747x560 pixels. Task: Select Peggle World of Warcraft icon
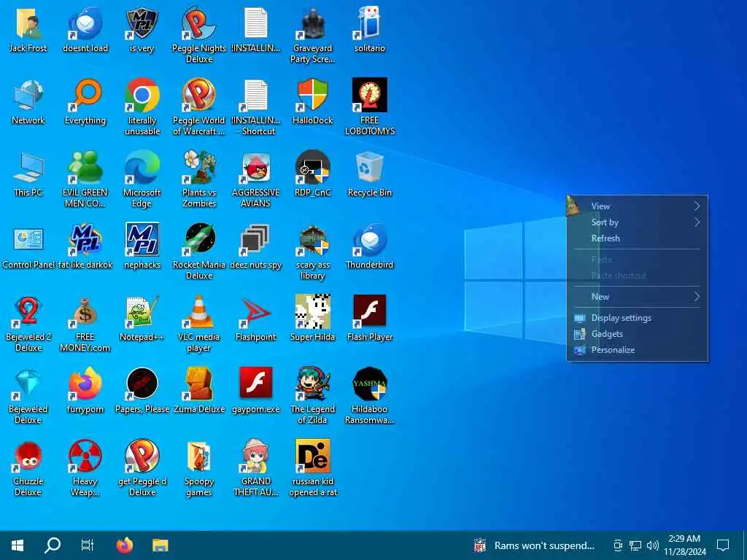(199, 96)
